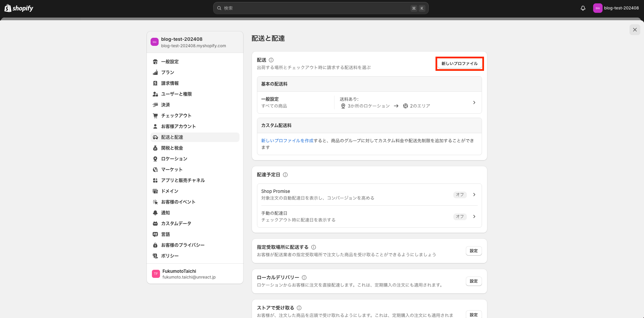Show info for 指定受取場所に配送する
The image size is (644, 318).
coord(314,247)
